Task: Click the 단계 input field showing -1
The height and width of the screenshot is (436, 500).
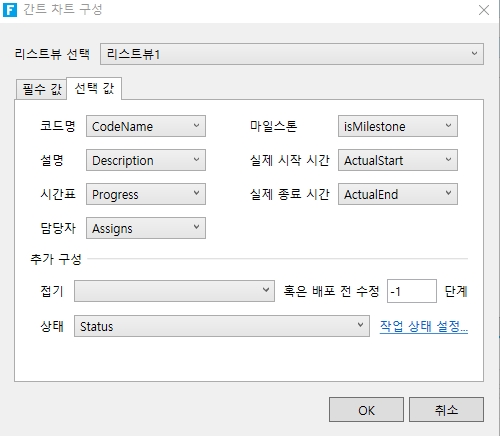Action: point(412,291)
